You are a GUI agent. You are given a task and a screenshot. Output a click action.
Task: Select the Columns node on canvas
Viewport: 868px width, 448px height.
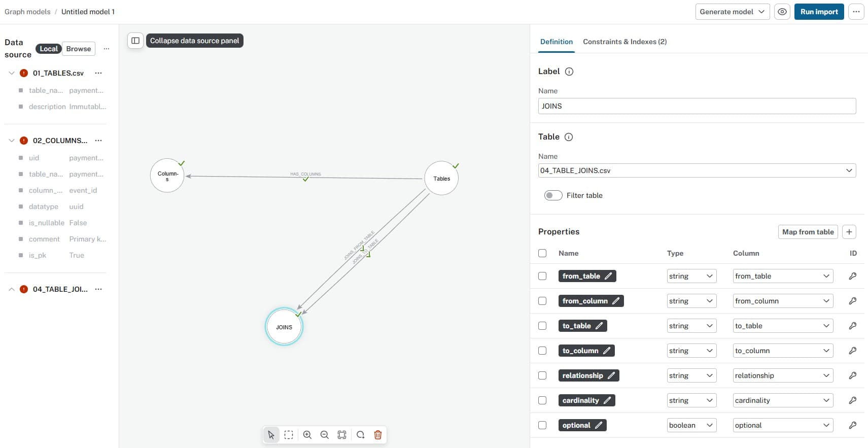tap(167, 176)
